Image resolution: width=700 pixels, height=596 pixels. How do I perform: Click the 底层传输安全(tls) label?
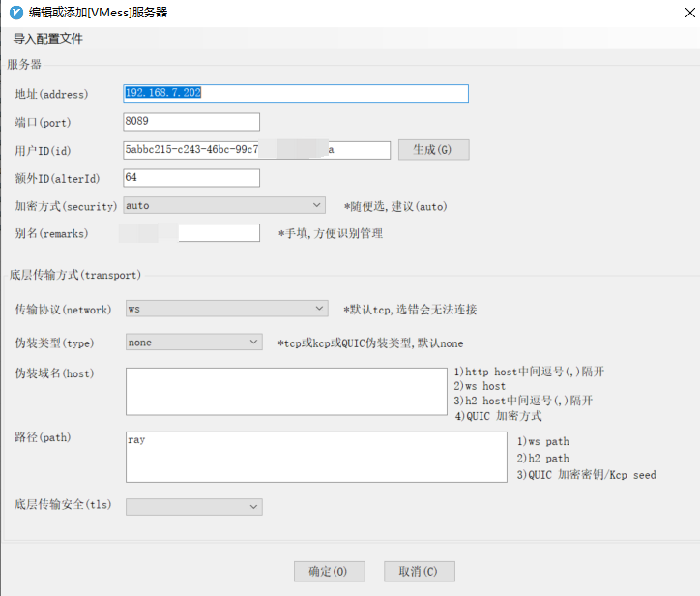[x=63, y=504]
